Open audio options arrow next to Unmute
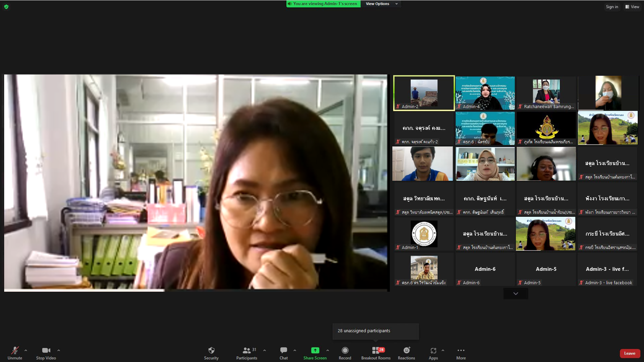 26,350
